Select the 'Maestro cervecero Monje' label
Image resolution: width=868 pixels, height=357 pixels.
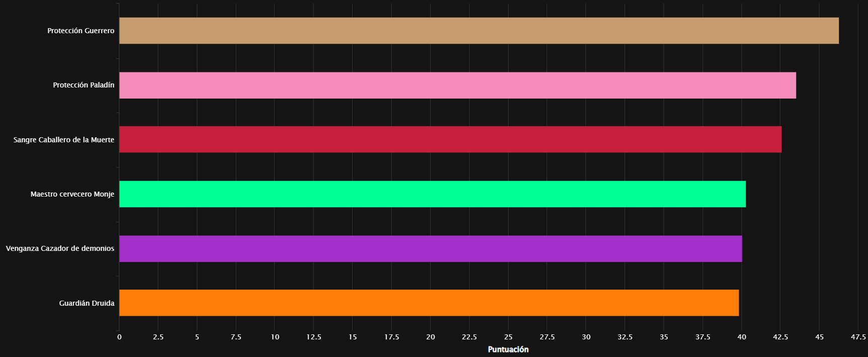click(72, 194)
